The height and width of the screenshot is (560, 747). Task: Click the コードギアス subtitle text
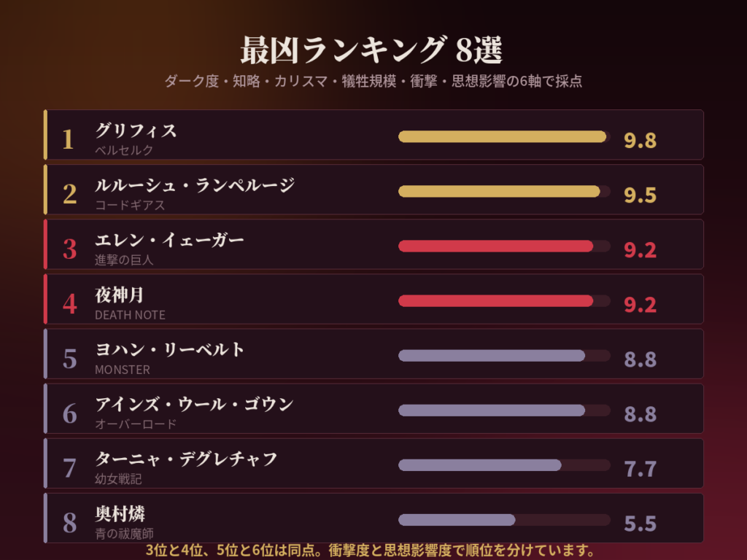pyautogui.click(x=130, y=205)
